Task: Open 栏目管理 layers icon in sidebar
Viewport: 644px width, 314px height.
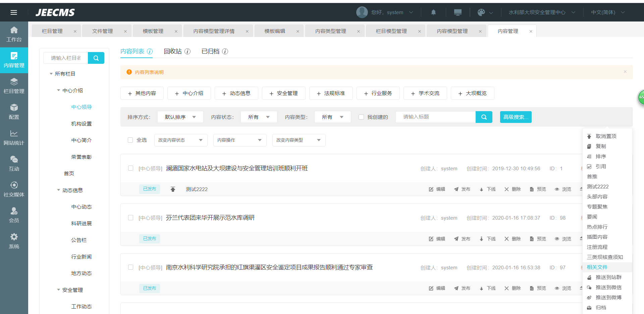Action: 14,82
